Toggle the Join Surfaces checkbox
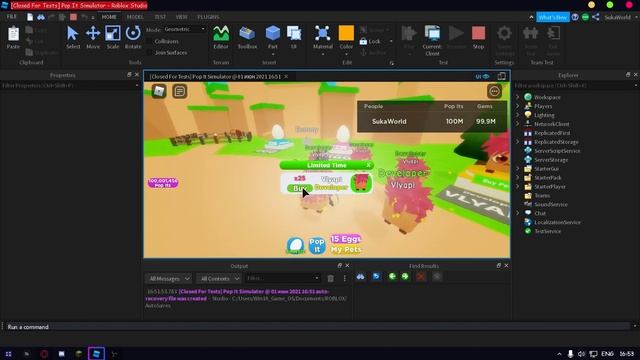 click(x=149, y=53)
